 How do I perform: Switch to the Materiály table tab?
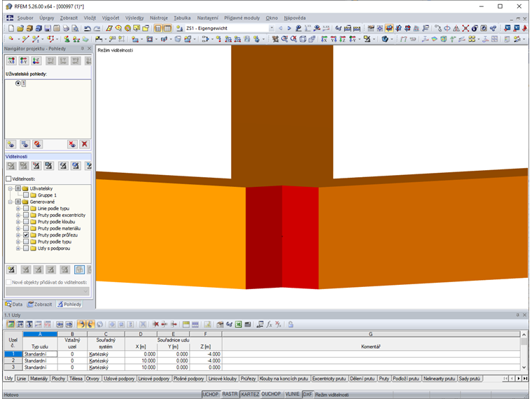coord(38,378)
